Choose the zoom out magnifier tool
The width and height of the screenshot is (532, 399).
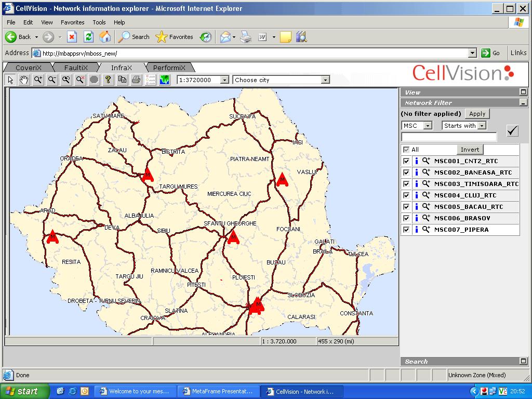coord(52,80)
